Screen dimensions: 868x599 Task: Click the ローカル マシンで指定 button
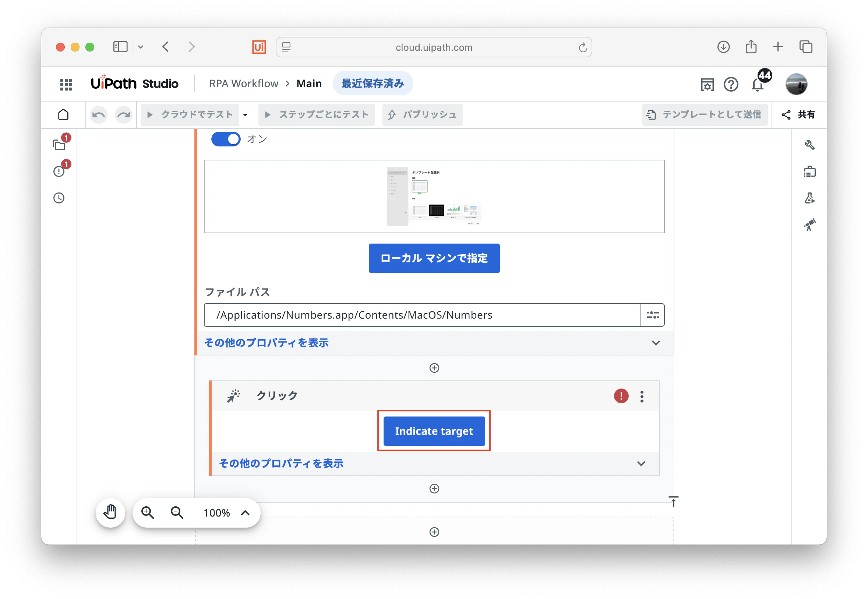pos(434,258)
